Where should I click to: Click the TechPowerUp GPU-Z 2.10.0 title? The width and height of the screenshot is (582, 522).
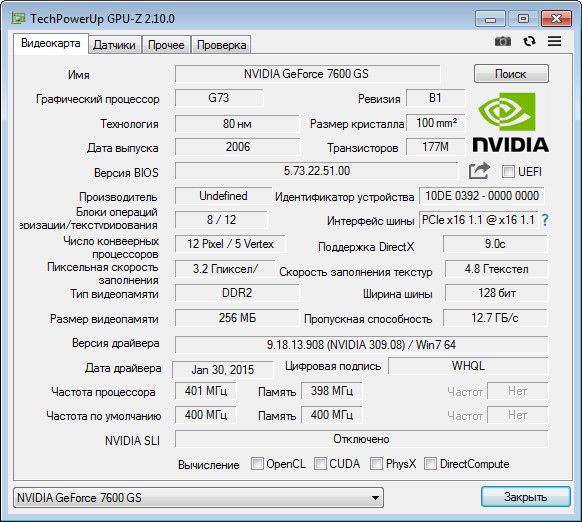point(102,19)
